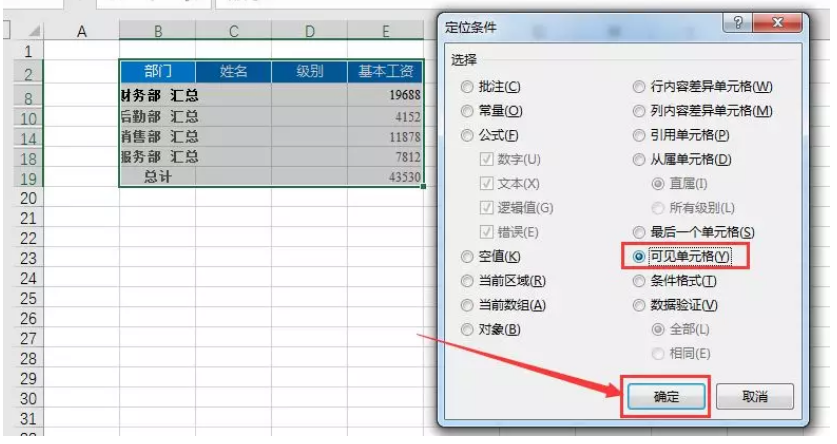Click the total value 43530 cell
This screenshot has width=837, height=444.
coord(385,177)
